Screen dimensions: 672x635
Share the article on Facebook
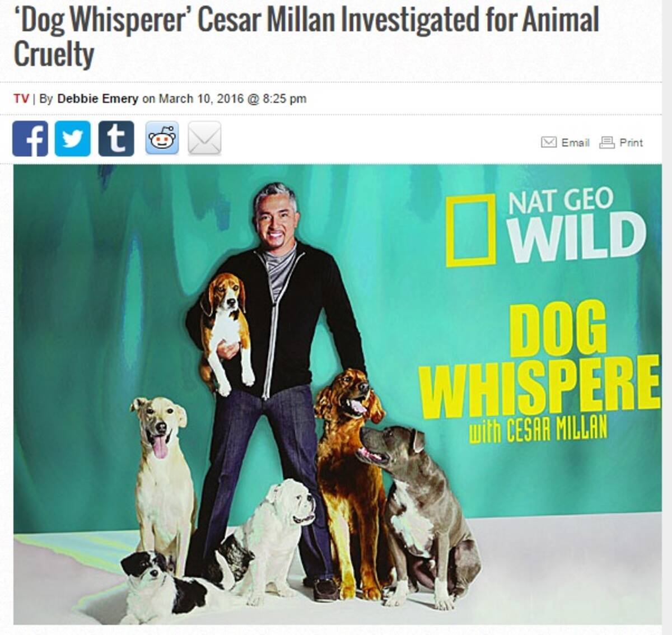(x=30, y=138)
